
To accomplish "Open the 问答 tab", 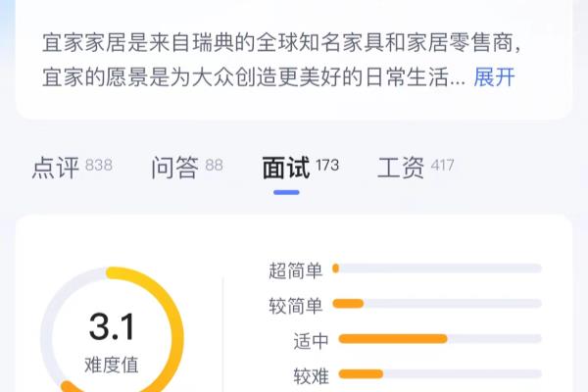I will (187, 167).
